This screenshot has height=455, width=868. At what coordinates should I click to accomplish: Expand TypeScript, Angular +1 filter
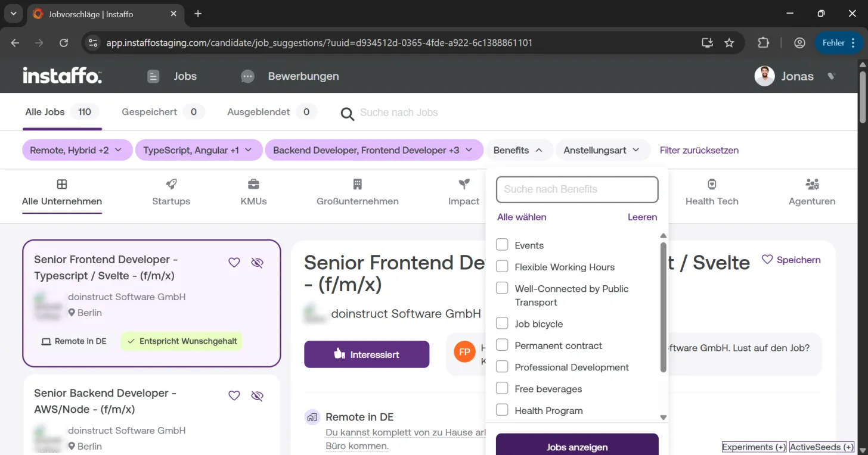199,150
